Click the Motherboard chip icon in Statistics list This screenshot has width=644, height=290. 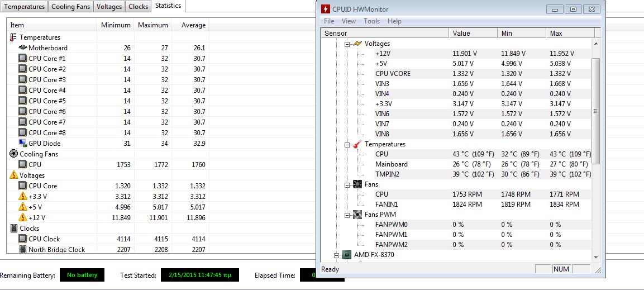pos(22,47)
